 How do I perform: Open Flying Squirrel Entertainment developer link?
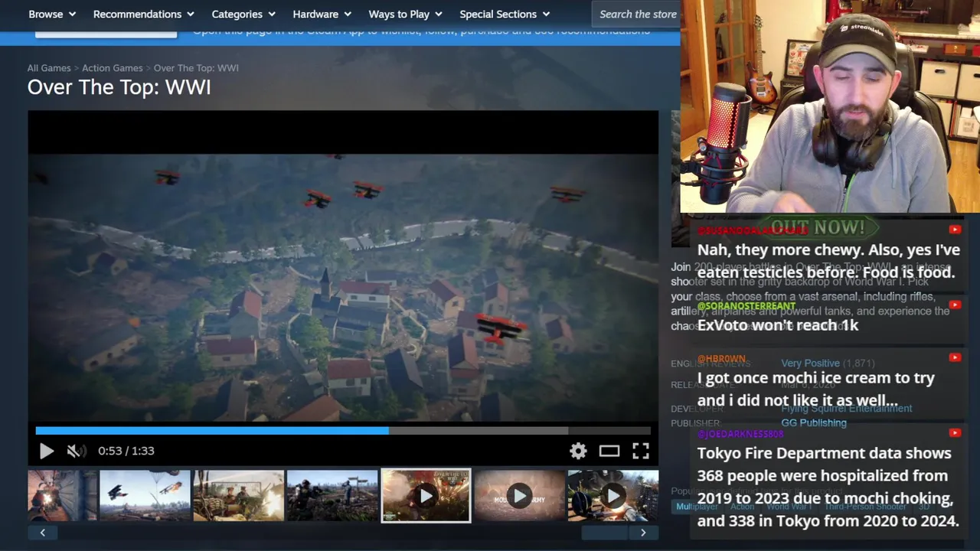[x=847, y=409]
